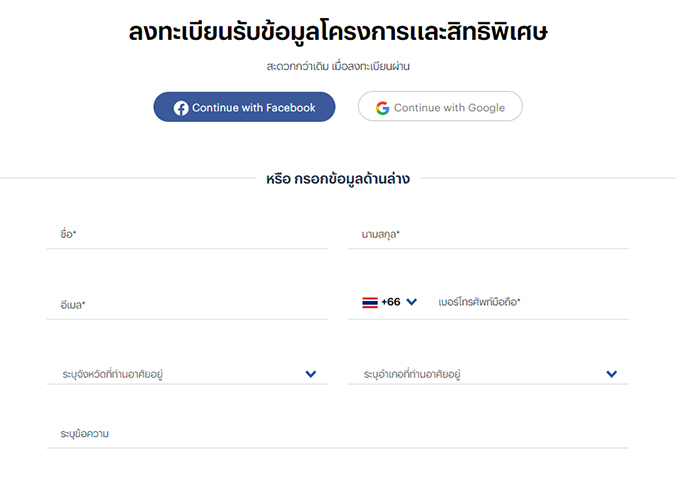Click the หรือ กรอกข้อมูลด้านล่าง divider text
This screenshot has height=483, width=680.
(338, 179)
